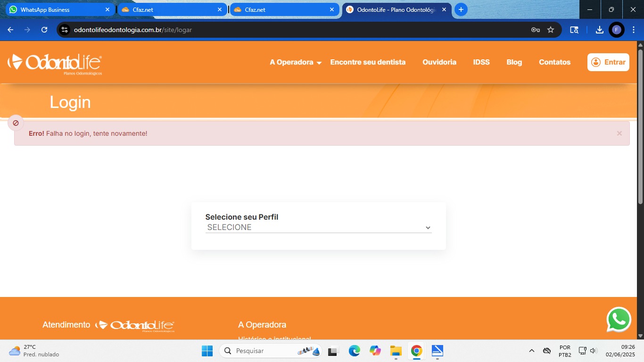The width and height of the screenshot is (644, 362).
Task: Click the Entrar login button
Action: point(608,62)
